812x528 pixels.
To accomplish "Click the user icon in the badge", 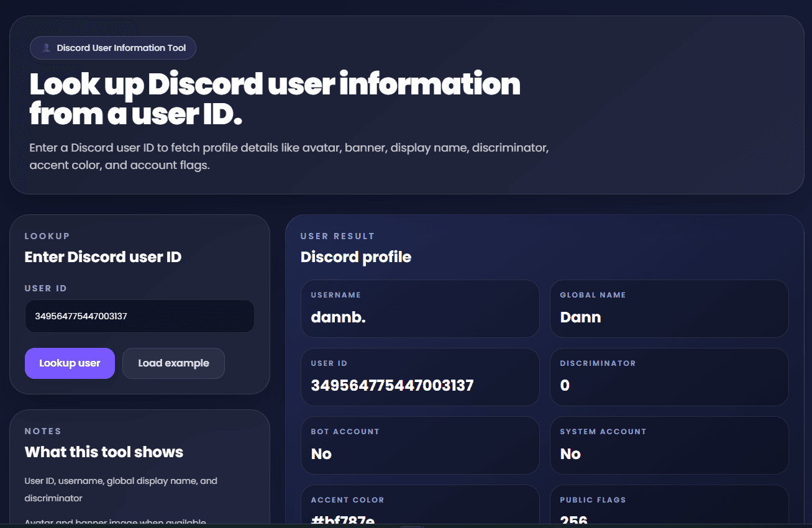I will (46, 48).
